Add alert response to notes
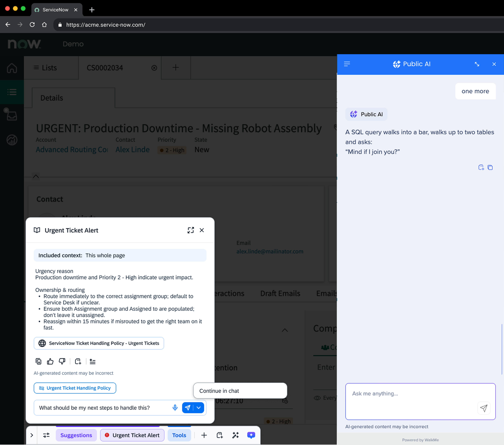The width and height of the screenshot is (504, 445). coord(78,361)
